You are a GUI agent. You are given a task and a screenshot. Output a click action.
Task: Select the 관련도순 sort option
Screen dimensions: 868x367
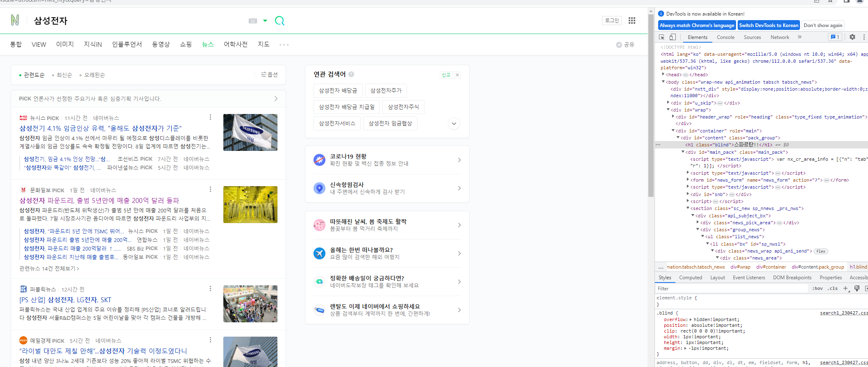pyautogui.click(x=32, y=75)
